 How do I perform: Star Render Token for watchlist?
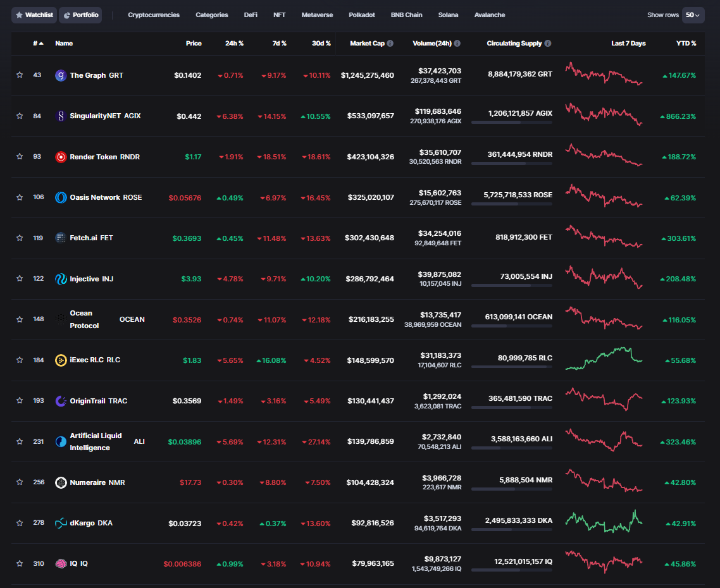[20, 157]
